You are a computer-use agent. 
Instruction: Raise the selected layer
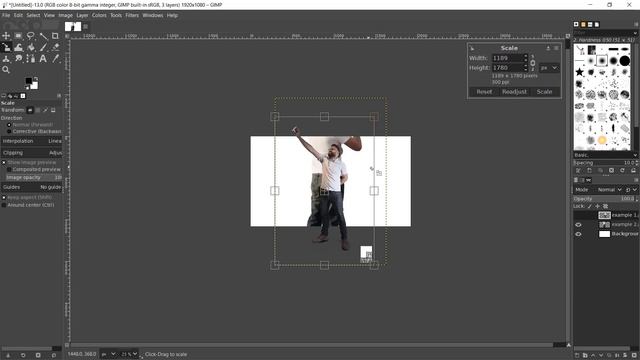pyautogui.click(x=593, y=356)
